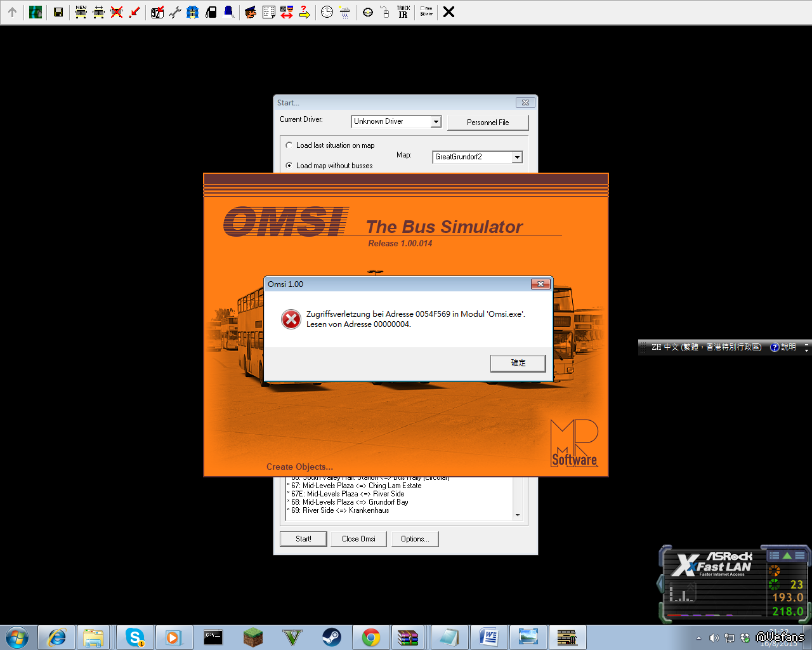Select 'Load map without busses' radio button
The image size is (812, 650).
pyautogui.click(x=289, y=166)
